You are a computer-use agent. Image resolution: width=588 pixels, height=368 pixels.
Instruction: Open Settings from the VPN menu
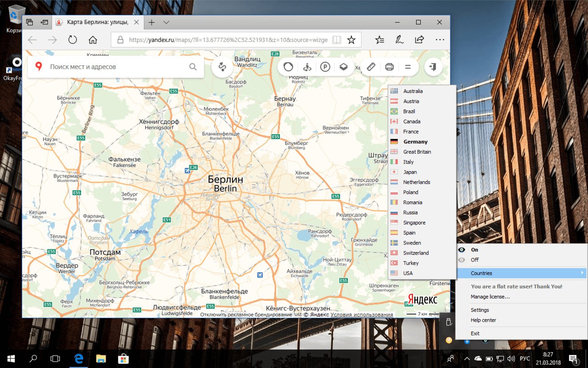tap(480, 310)
